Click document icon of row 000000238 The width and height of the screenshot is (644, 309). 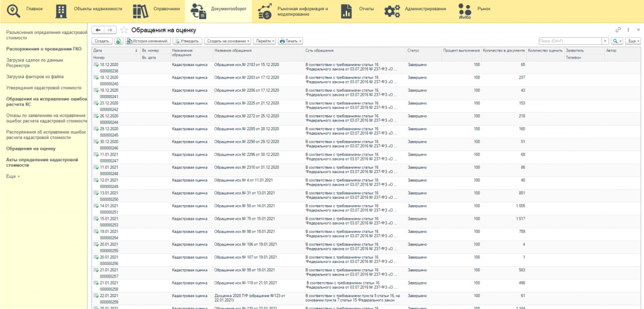point(96,65)
